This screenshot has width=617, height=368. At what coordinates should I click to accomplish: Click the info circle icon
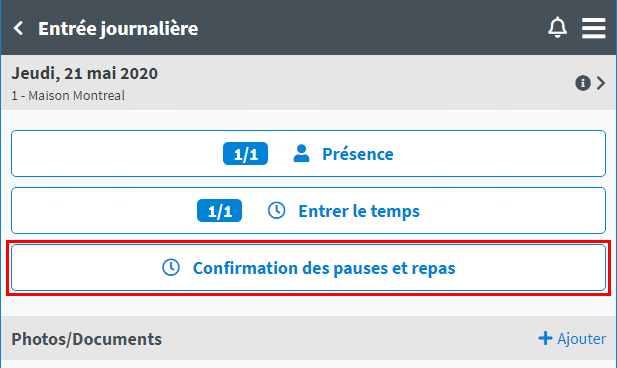tap(583, 83)
